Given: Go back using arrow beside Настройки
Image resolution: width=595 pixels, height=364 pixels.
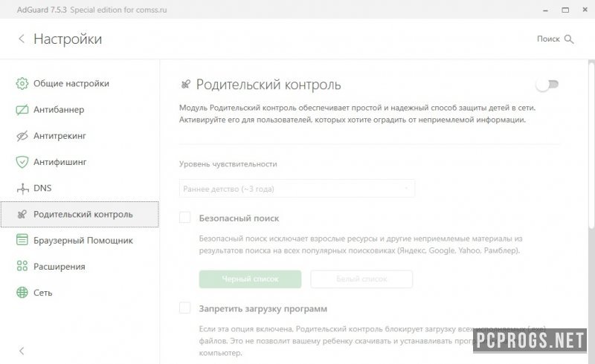Looking at the screenshot, I should pyautogui.click(x=22, y=39).
